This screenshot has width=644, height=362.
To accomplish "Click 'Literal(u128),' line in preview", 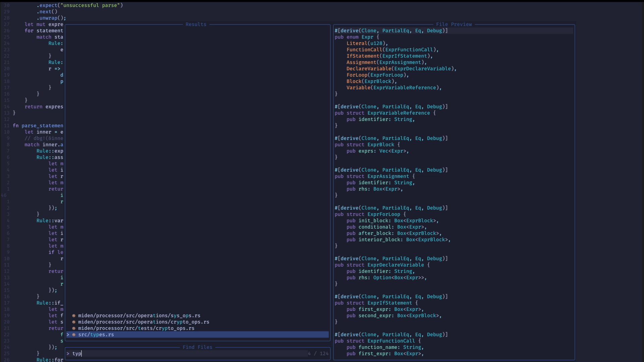I will point(367,43).
